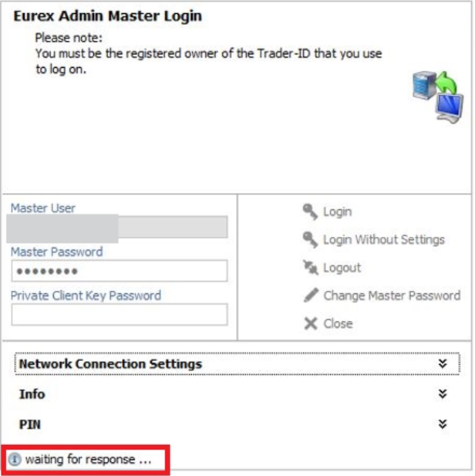Click the X icon beside Close

[x=310, y=323]
